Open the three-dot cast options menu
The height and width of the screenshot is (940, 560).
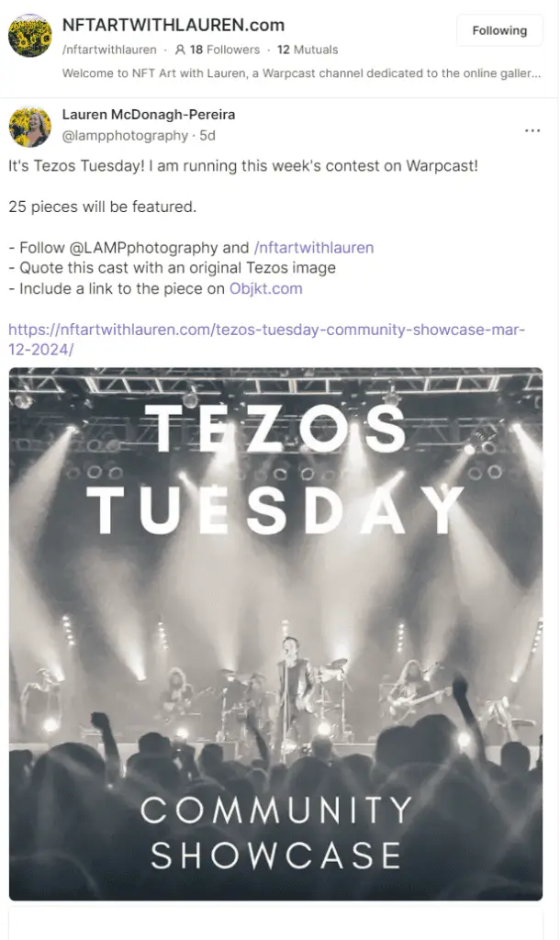pyautogui.click(x=532, y=130)
